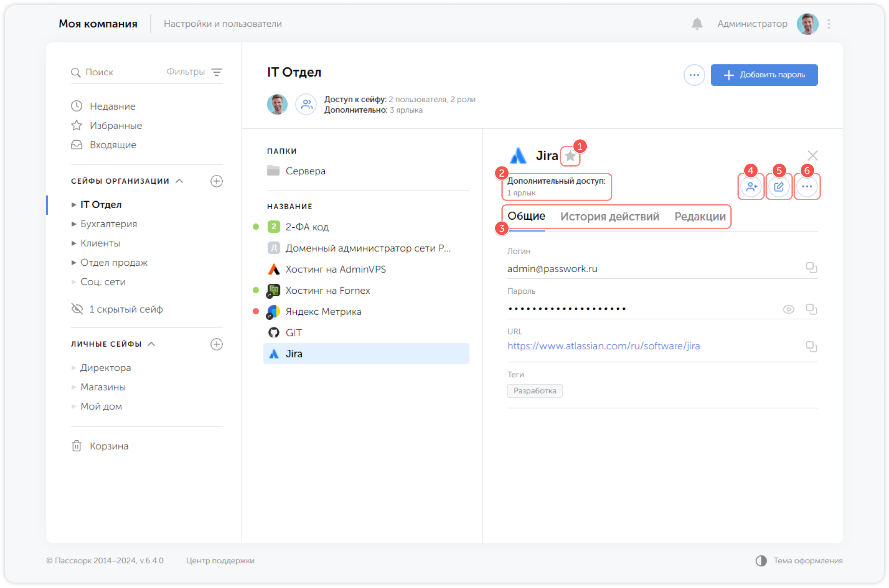Open the filters icon in search
889x588 pixels.
216,72
